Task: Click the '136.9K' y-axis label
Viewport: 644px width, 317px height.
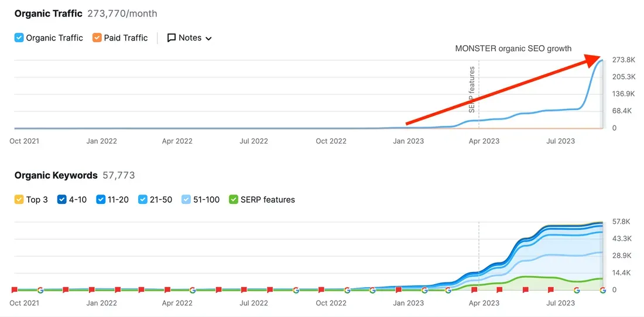Action: [624, 94]
